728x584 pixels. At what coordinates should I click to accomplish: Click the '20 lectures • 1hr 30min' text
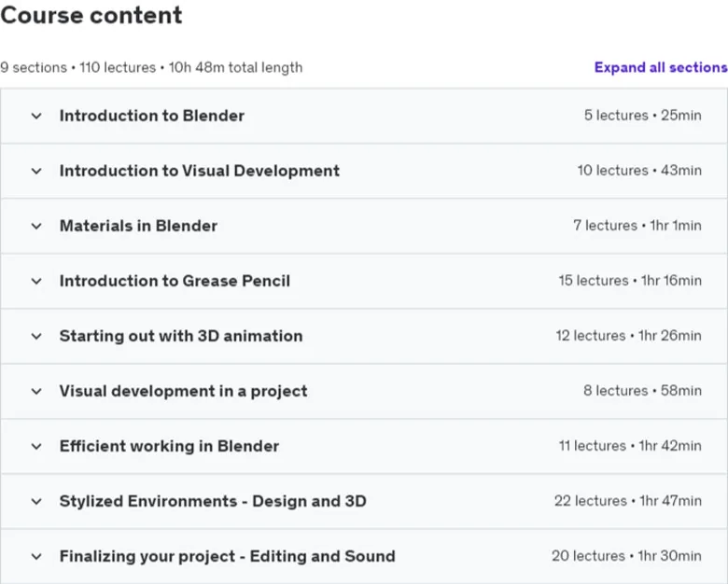pos(626,556)
